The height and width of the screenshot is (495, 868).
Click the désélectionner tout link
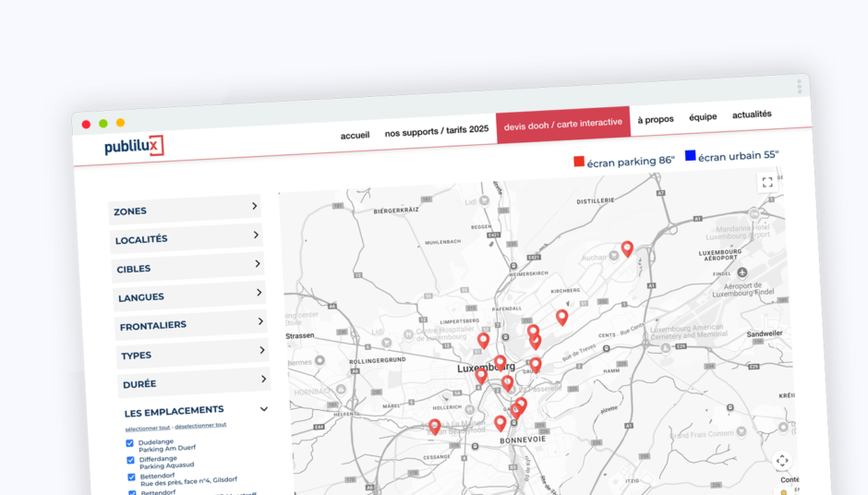tap(200, 425)
